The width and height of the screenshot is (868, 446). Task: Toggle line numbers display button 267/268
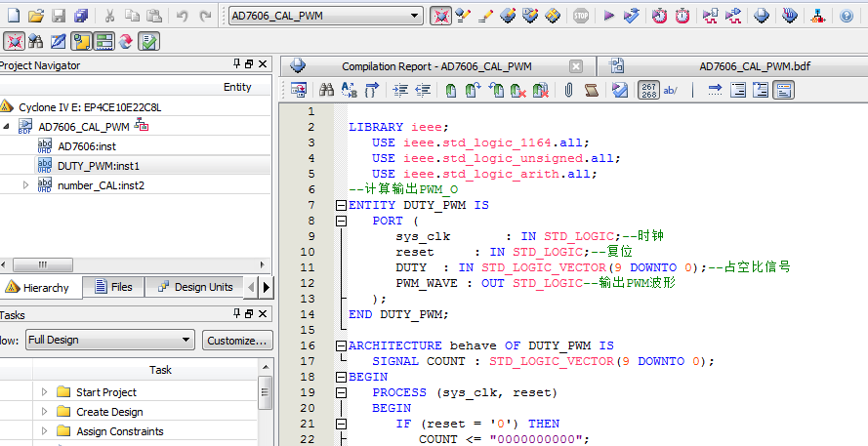(x=649, y=91)
